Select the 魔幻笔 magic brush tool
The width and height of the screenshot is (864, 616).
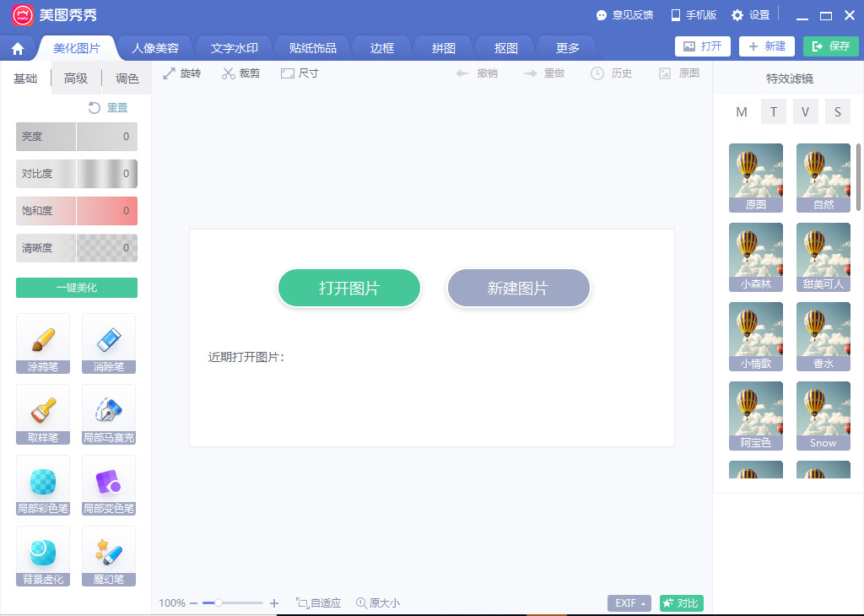tap(109, 556)
